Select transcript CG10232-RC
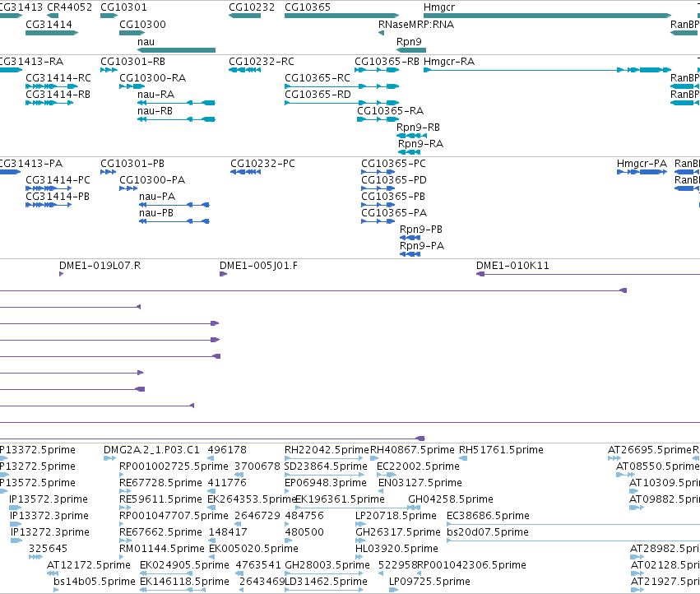The image size is (700, 594). tap(244, 70)
